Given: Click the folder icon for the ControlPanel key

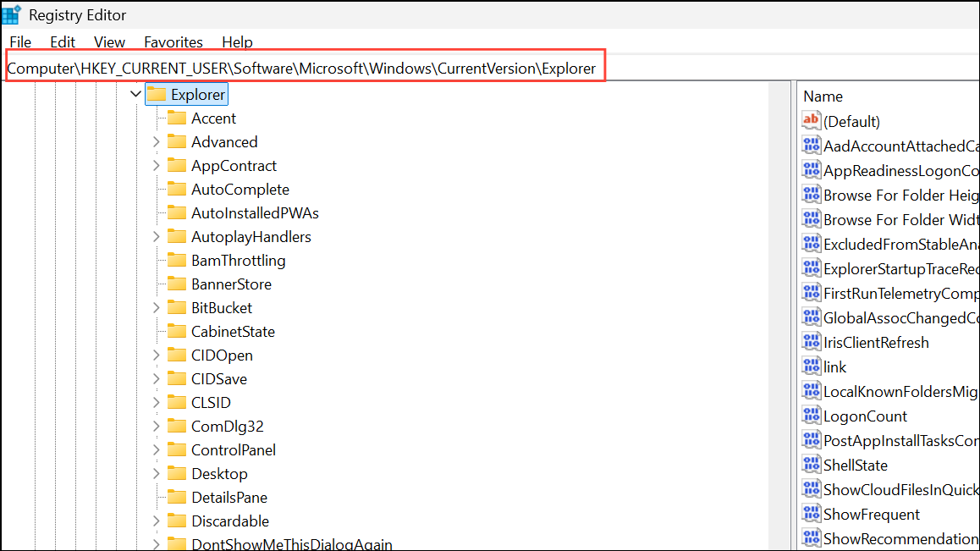Looking at the screenshot, I should point(175,449).
